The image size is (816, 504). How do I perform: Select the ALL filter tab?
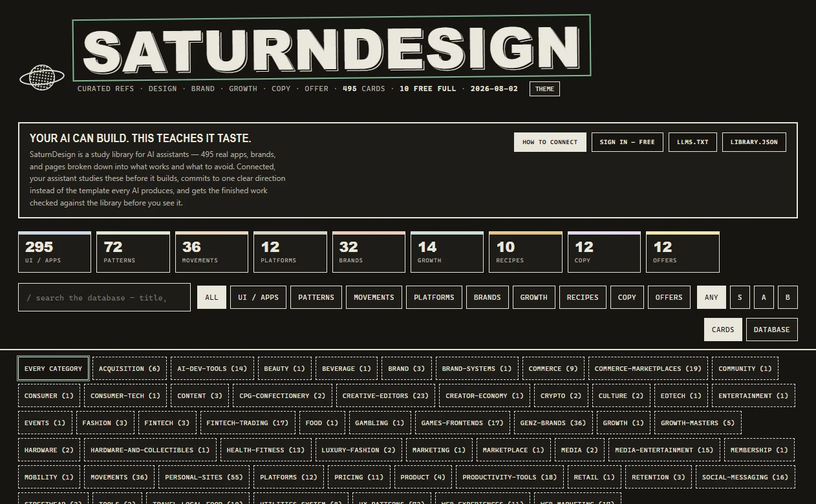click(211, 297)
